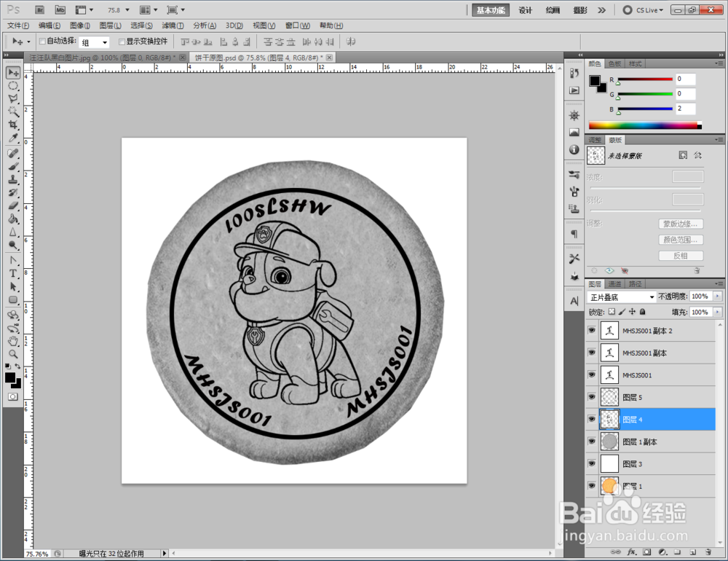This screenshot has width=728, height=561.
Task: Hide the MHSJS001 副本 layer
Action: point(591,353)
